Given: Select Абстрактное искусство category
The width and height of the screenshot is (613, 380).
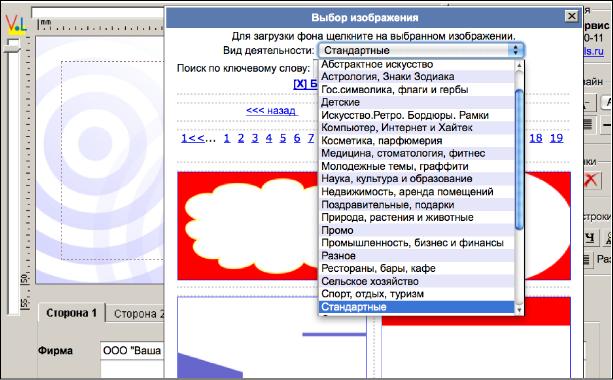Looking at the screenshot, I should (x=417, y=64).
